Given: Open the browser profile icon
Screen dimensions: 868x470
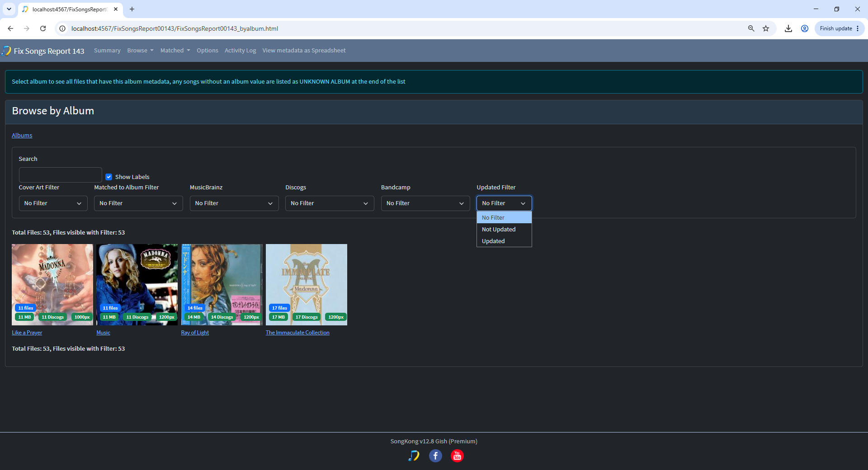Looking at the screenshot, I should point(805,28).
